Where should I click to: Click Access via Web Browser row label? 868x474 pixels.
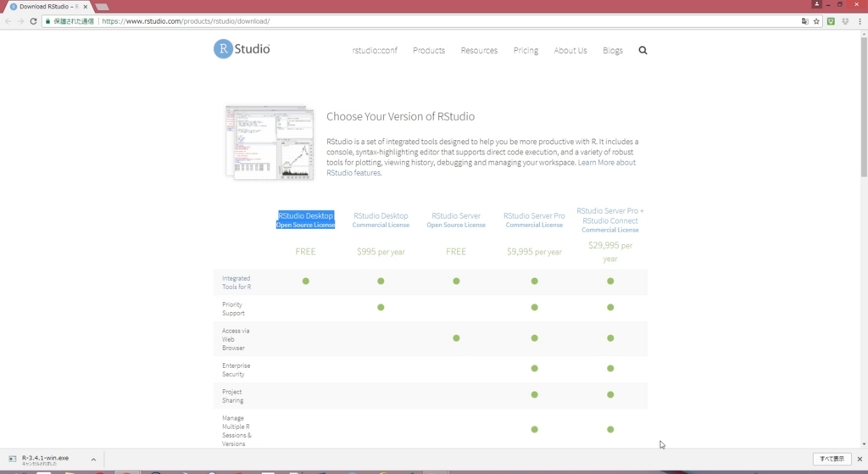236,339
